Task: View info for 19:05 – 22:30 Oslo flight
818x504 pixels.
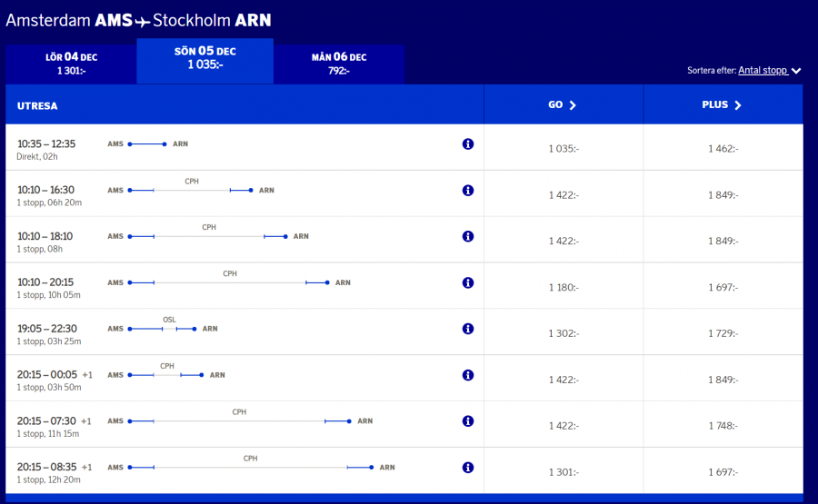Action: click(x=468, y=329)
